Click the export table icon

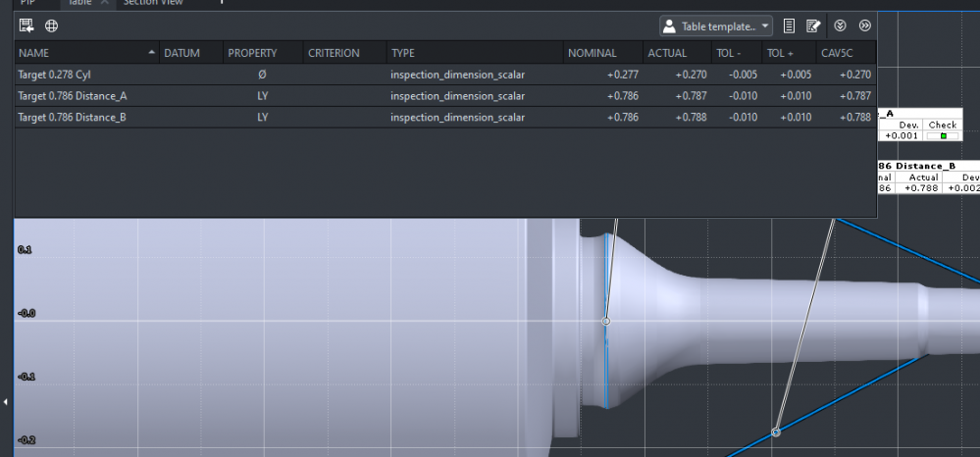(26, 25)
